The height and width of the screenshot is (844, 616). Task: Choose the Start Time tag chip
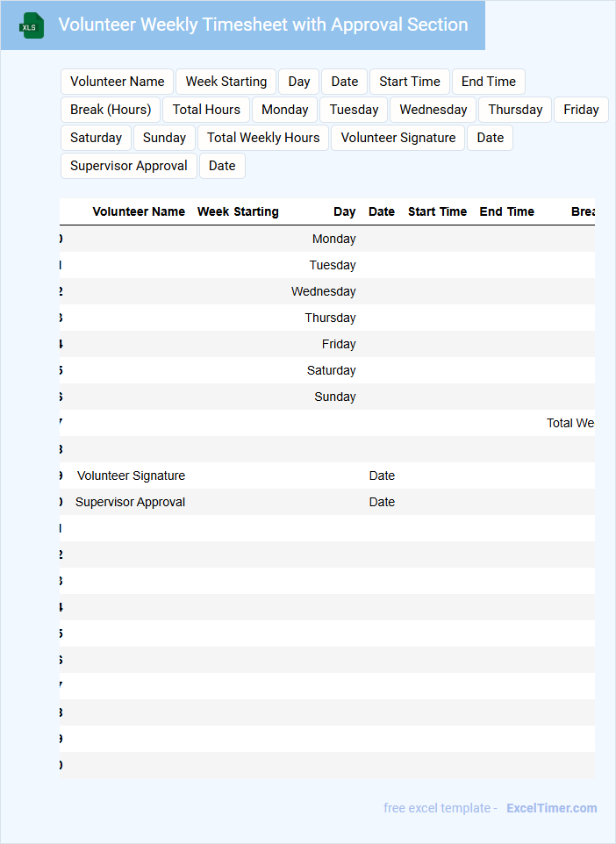[410, 82]
